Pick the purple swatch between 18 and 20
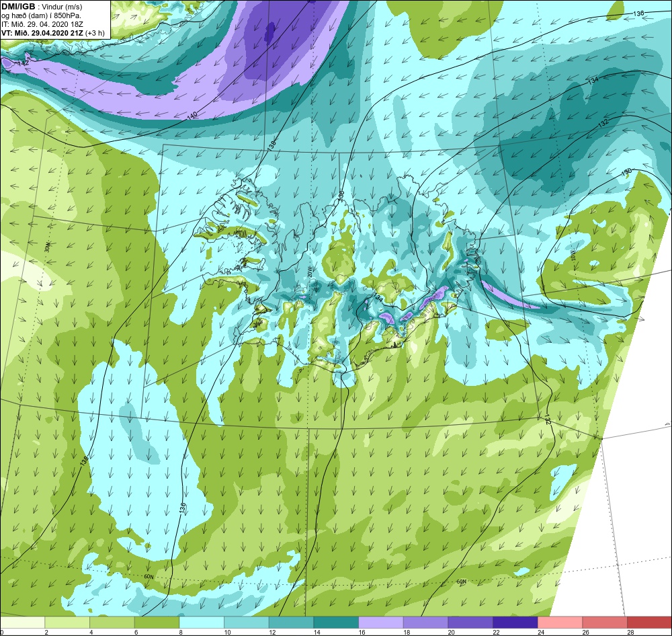 [425, 622]
